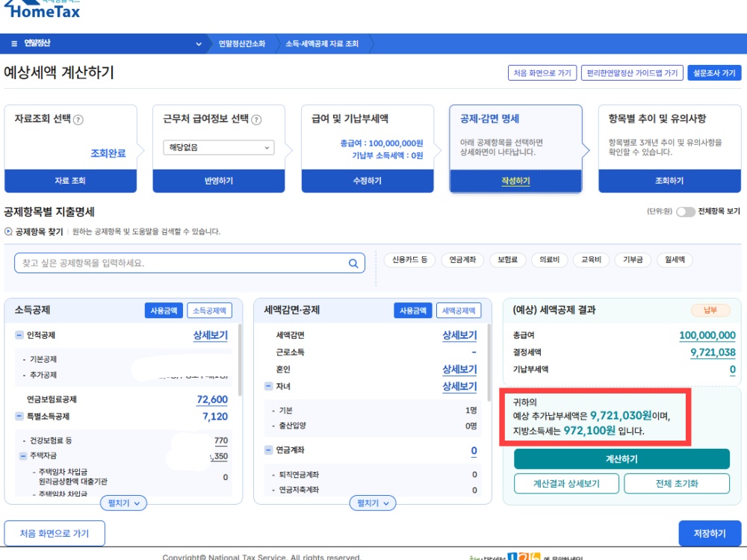747x560 pixels.
Task: Click the help icon next to 근무처 급여정보 선택
Action: click(x=256, y=119)
